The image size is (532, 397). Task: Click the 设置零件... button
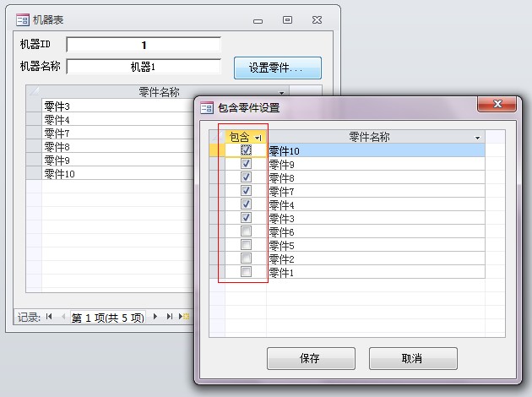278,68
